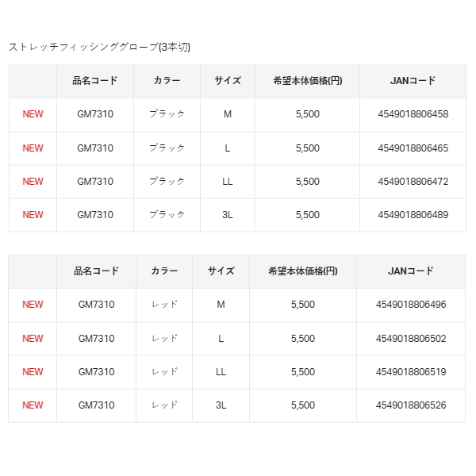Select JAN code 4549018806472
This screenshot has height=476, width=476.
(x=413, y=182)
